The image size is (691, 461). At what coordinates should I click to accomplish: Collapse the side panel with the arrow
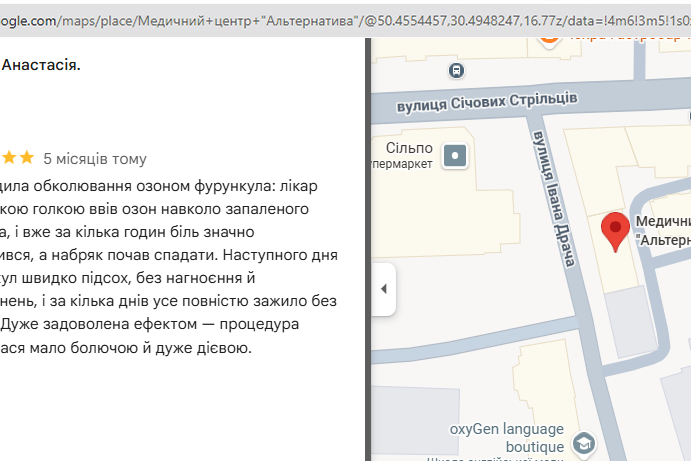coord(382,289)
